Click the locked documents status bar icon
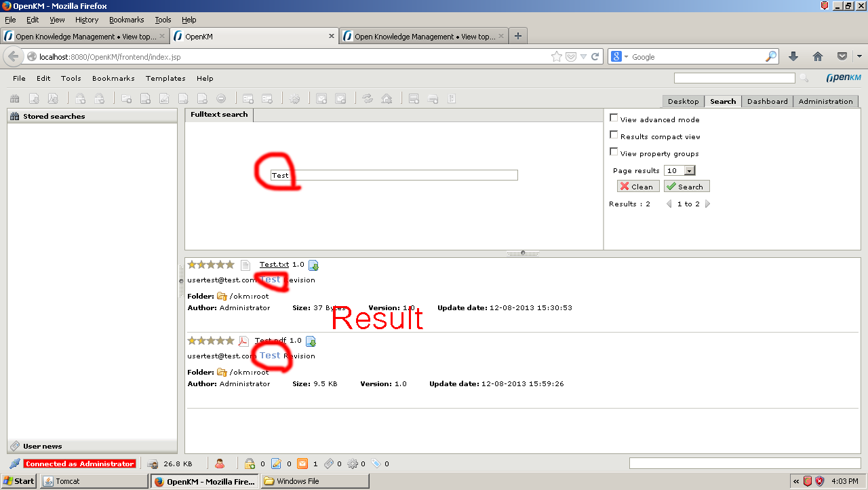868x490 pixels. click(x=250, y=464)
